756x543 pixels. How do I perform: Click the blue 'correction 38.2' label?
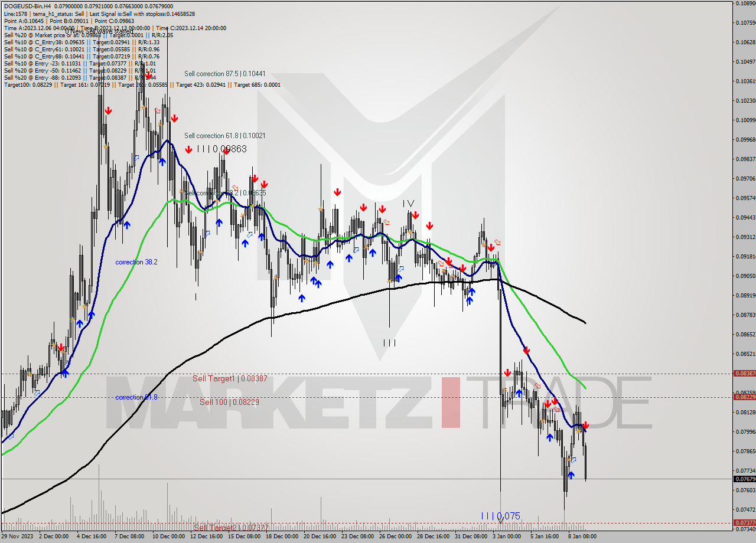pyautogui.click(x=136, y=262)
